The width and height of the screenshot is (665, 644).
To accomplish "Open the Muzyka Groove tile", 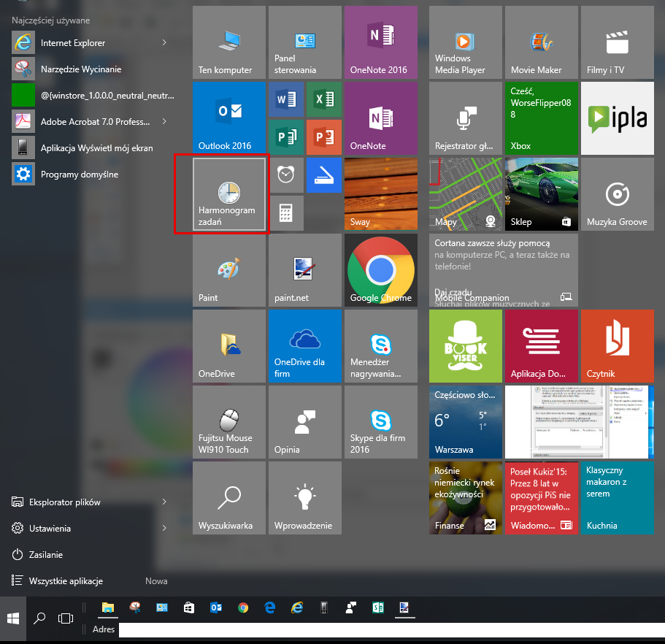I will [617, 194].
